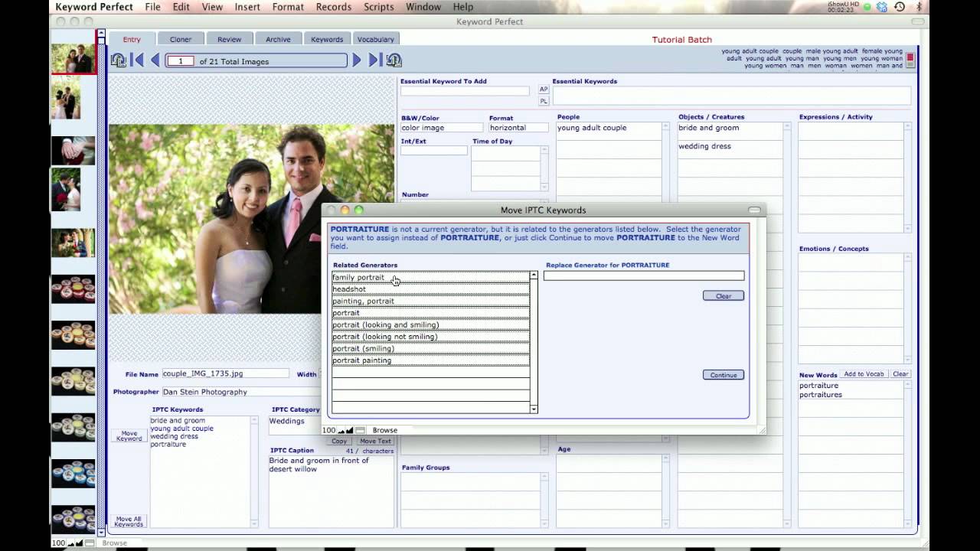Click the Copy button under IPTC Category
This screenshot has height=551, width=980.
[x=339, y=441]
